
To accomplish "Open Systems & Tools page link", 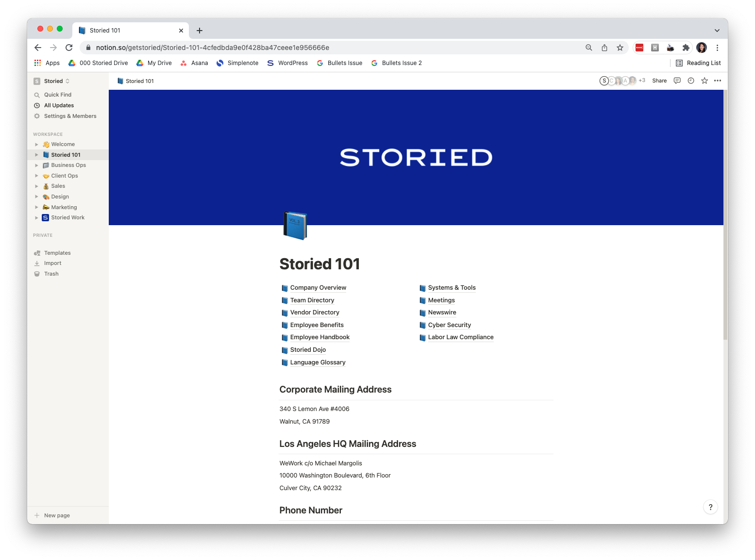I will pos(452,288).
